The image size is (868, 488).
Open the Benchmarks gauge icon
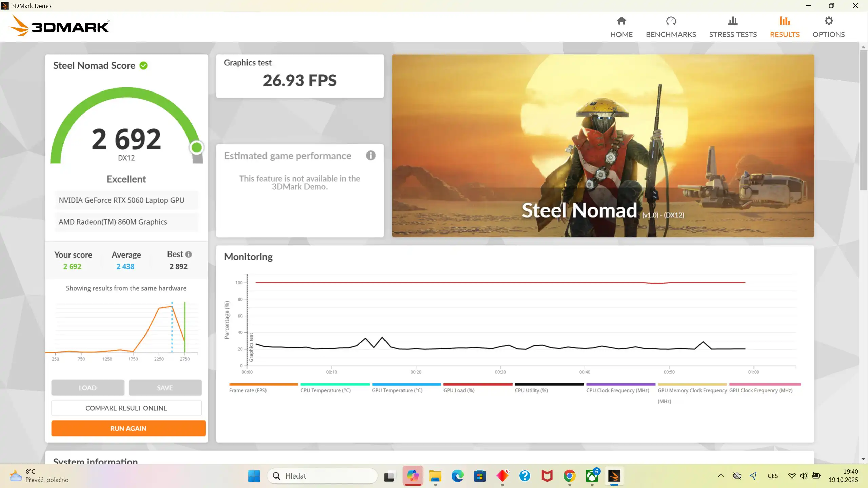[671, 21]
